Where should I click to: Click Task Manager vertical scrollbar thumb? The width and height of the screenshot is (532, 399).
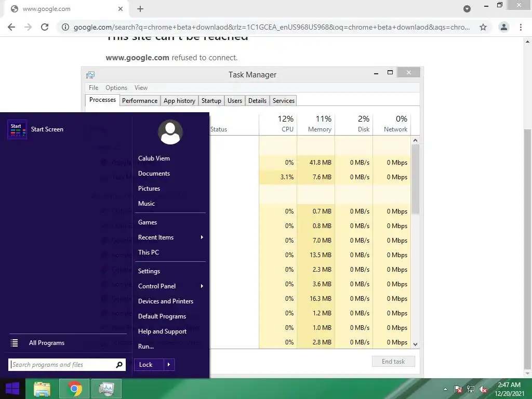pyautogui.click(x=415, y=179)
